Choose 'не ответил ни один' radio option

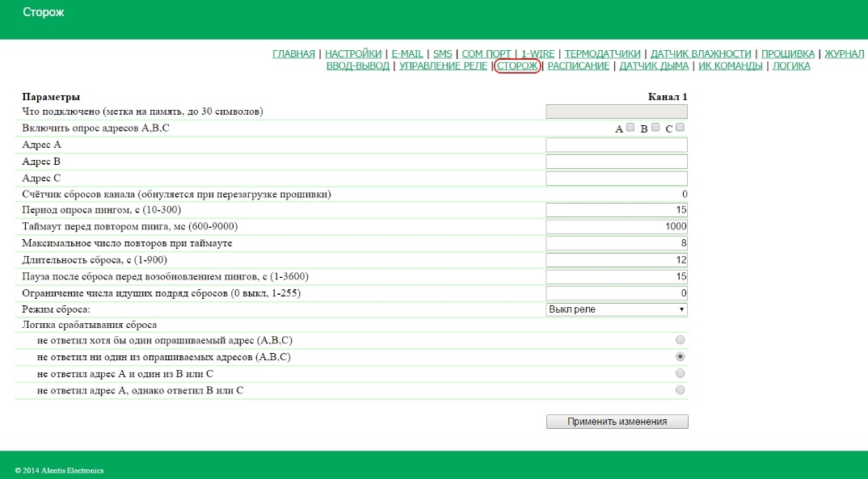point(680,356)
